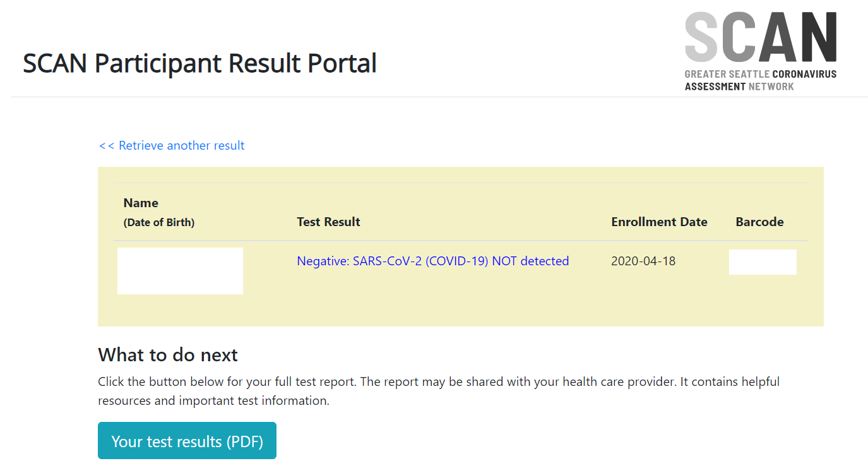Click the SCAN Participant Result Portal heading
This screenshot has width=868, height=468.
200,64
